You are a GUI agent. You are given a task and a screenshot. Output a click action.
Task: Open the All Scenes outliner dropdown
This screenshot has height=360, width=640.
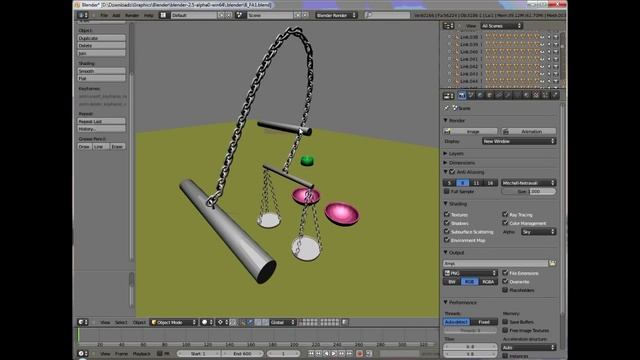[501, 26]
